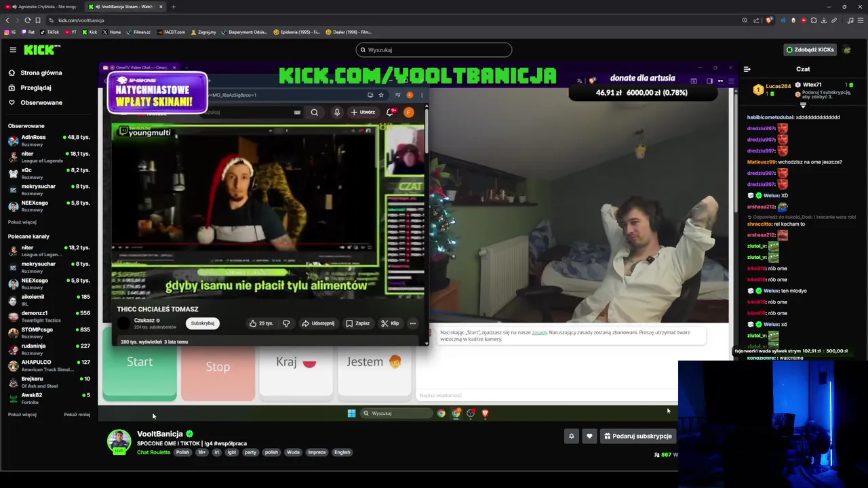868x488 pixels.
Task: Open the browser zoom icon
Action: (x=745, y=20)
